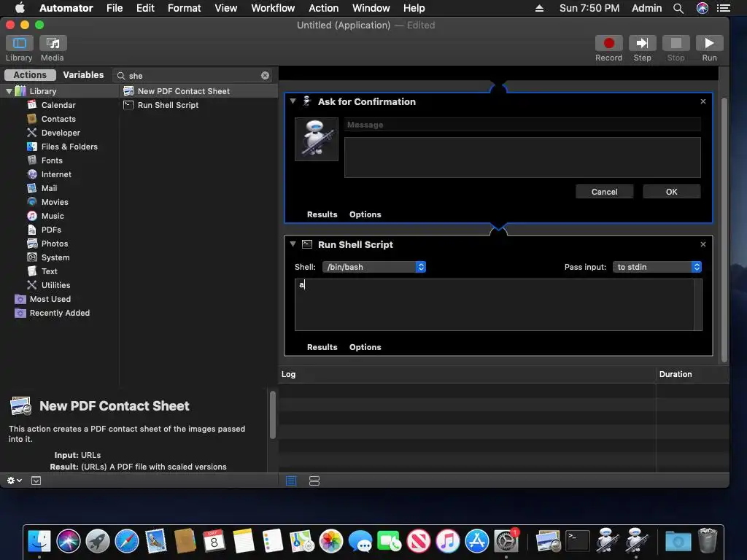Screen dimensions: 747x560
Task: Show Options of Run Shell Script
Action: click(x=365, y=347)
